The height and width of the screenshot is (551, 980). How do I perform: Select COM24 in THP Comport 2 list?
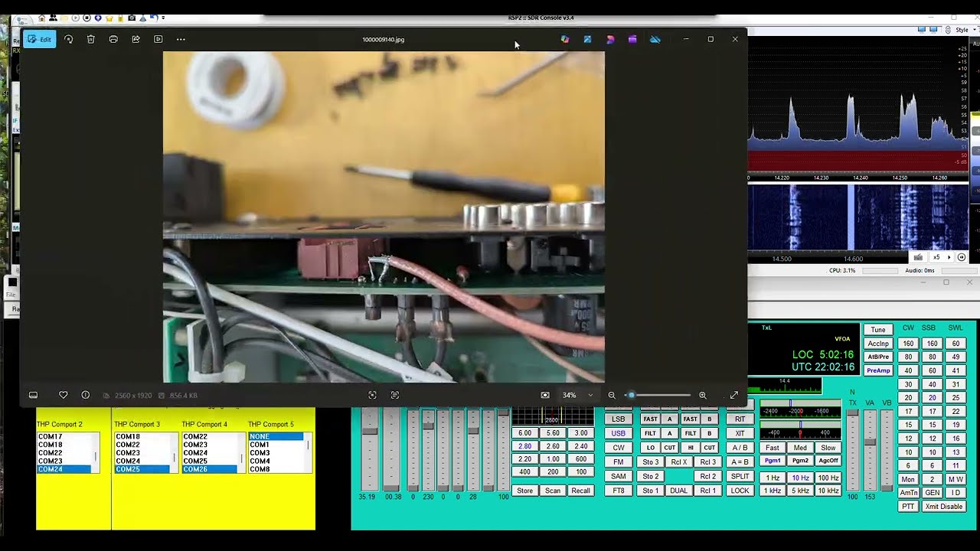click(x=65, y=469)
